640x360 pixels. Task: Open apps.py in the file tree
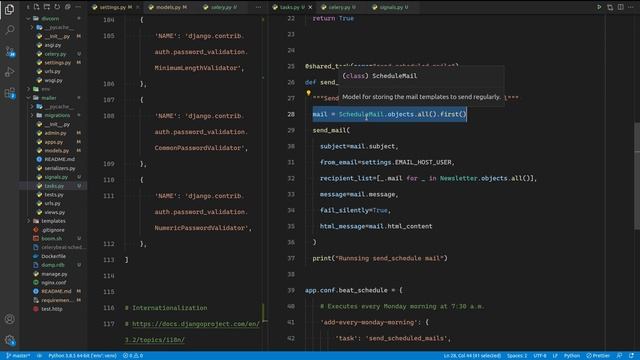click(54, 142)
